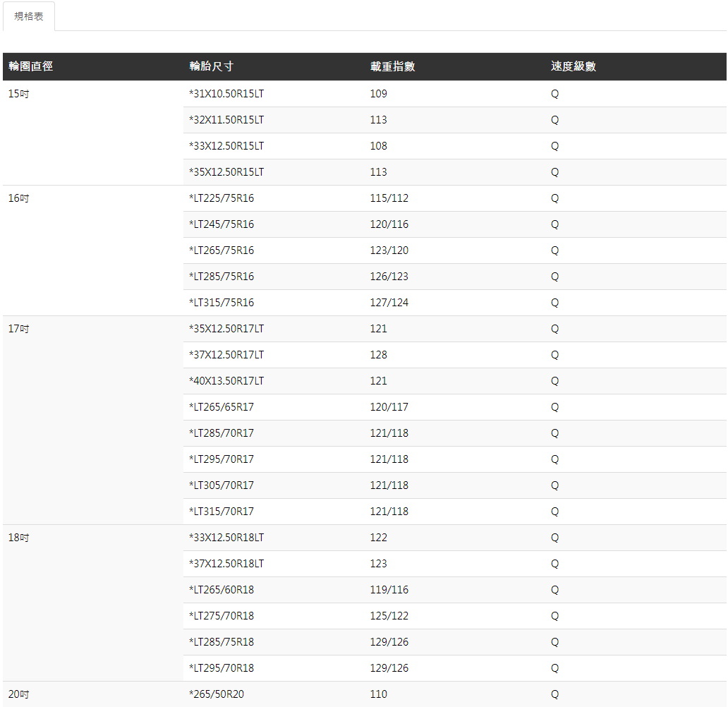Click tire size *LT225/75R16
The height and width of the screenshot is (707, 728).
click(x=222, y=198)
